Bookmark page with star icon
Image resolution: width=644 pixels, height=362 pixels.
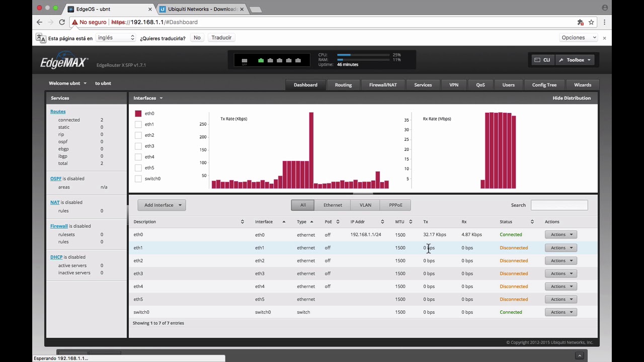point(591,22)
